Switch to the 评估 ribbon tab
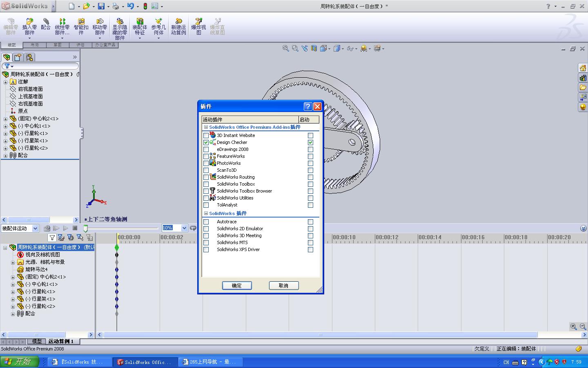 (x=80, y=45)
